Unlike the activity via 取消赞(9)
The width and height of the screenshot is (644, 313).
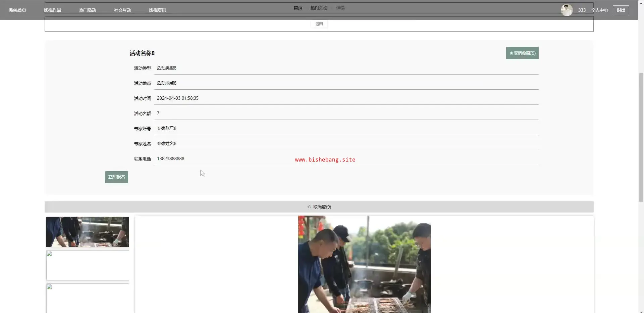(x=319, y=207)
